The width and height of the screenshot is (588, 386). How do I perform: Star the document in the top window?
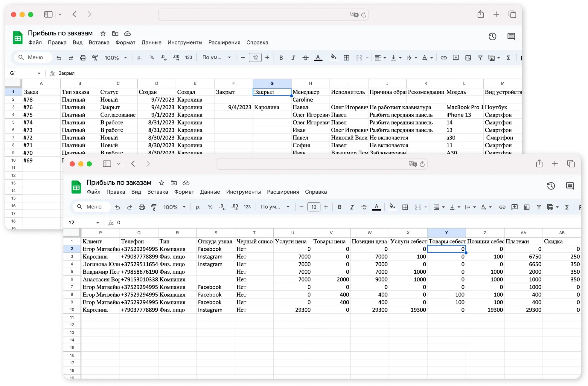point(103,33)
